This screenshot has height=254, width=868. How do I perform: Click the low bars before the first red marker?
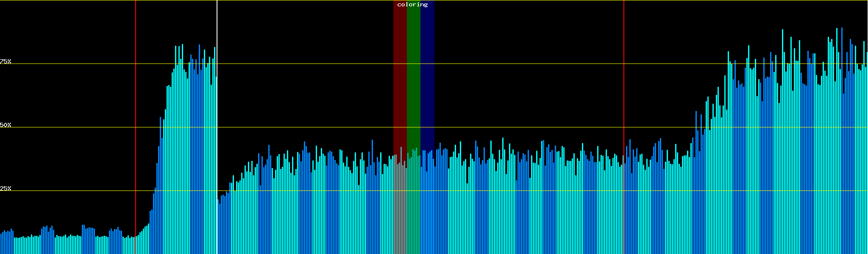[x=68, y=245]
